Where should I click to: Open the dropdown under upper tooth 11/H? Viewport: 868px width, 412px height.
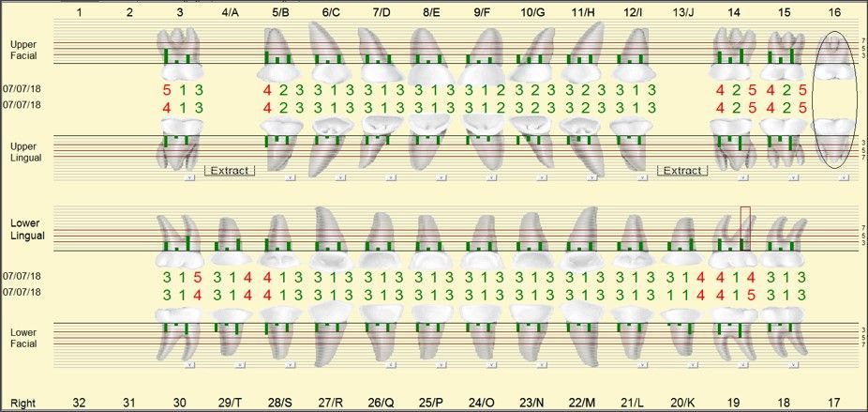tap(592, 178)
